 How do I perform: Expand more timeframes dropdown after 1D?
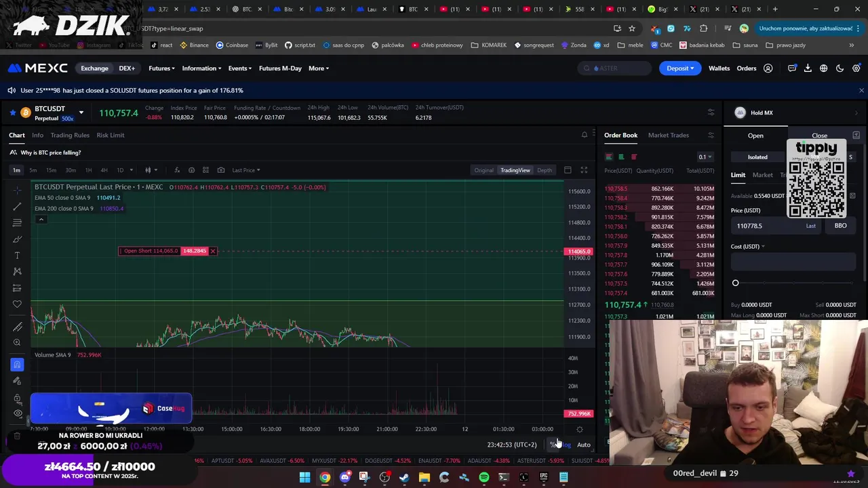(131, 170)
